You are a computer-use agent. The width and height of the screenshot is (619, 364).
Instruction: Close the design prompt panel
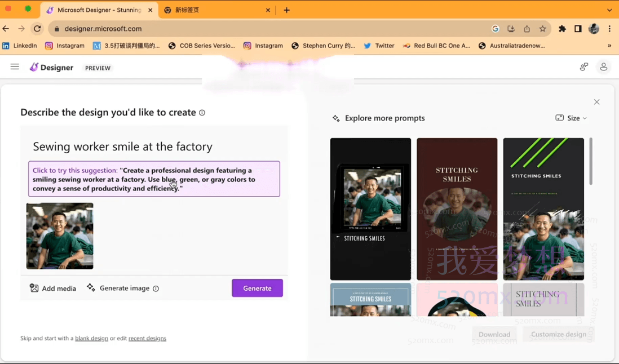596,102
